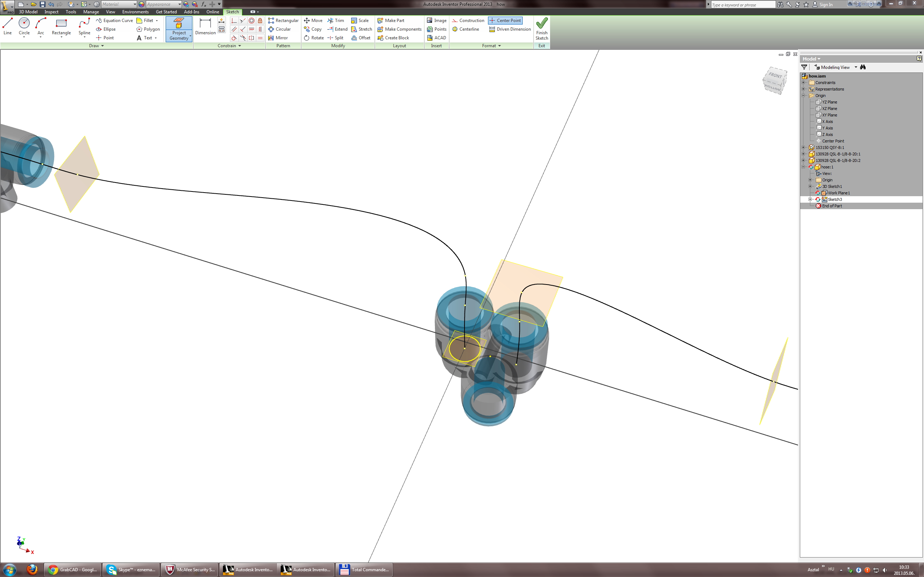
Task: Click the Mirror pattern tool
Action: pyautogui.click(x=278, y=38)
